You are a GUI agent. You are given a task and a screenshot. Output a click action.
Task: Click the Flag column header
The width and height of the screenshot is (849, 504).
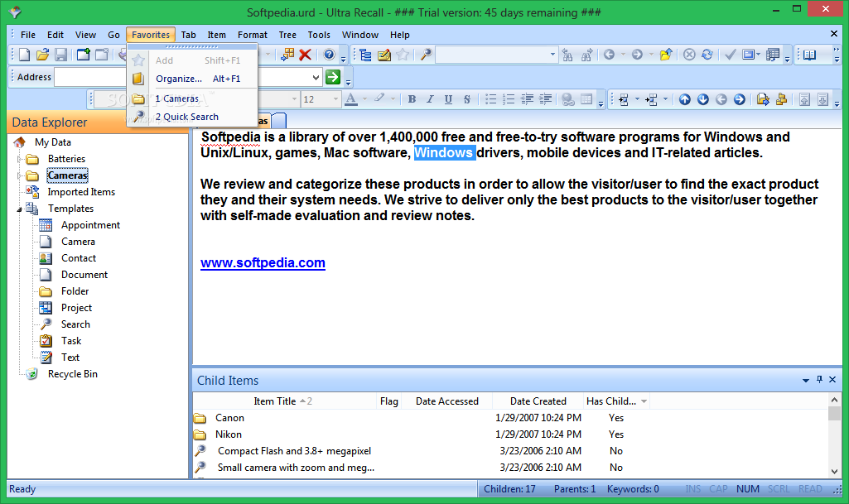(x=388, y=401)
